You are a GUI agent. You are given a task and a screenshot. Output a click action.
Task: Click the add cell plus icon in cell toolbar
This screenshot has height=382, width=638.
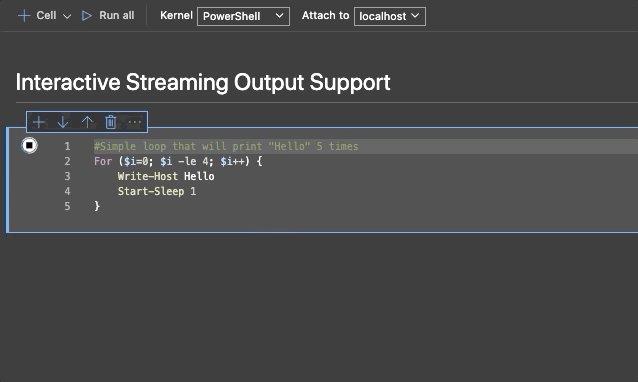(39, 122)
